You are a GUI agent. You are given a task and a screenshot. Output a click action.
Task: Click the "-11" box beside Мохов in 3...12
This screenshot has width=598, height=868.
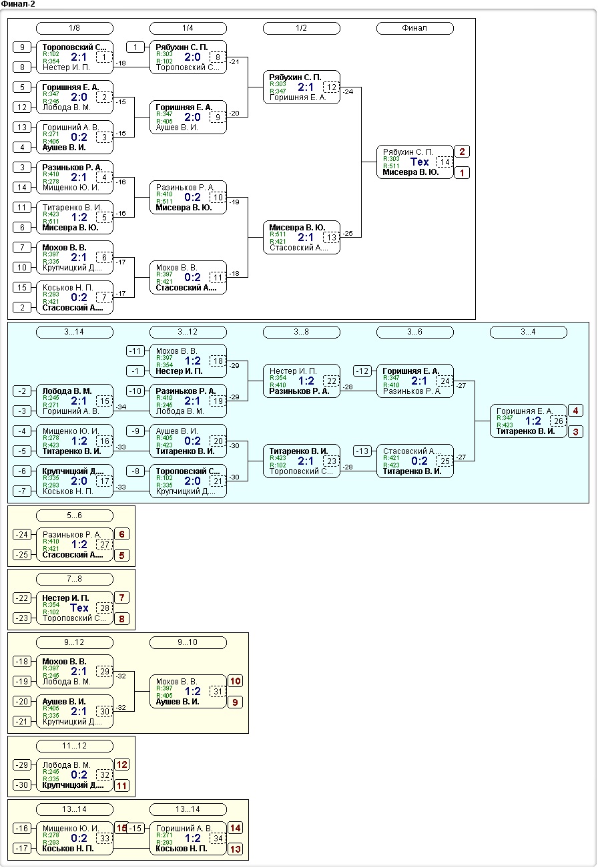[135, 351]
